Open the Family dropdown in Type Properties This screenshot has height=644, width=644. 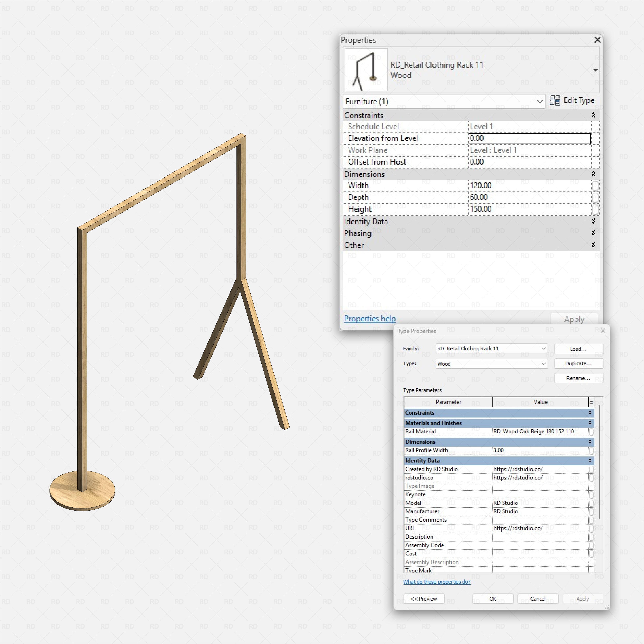click(491, 348)
